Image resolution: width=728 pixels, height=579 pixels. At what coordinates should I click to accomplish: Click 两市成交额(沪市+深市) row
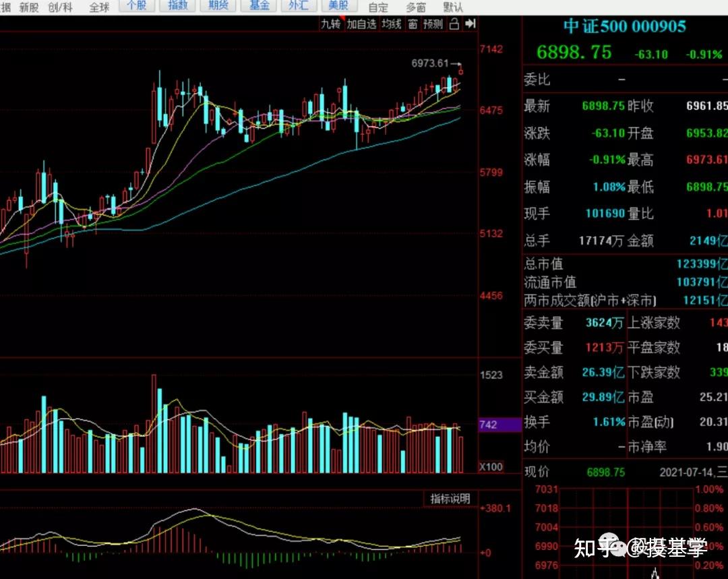point(625,301)
